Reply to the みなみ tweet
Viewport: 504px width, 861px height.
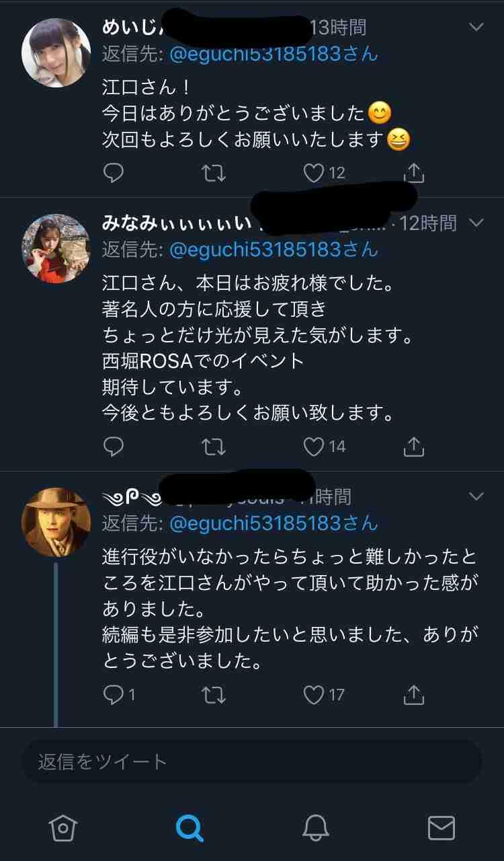(114, 446)
